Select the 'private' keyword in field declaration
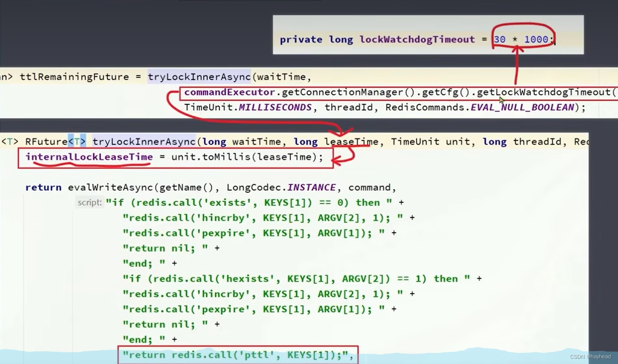The height and width of the screenshot is (364, 618). coord(301,39)
